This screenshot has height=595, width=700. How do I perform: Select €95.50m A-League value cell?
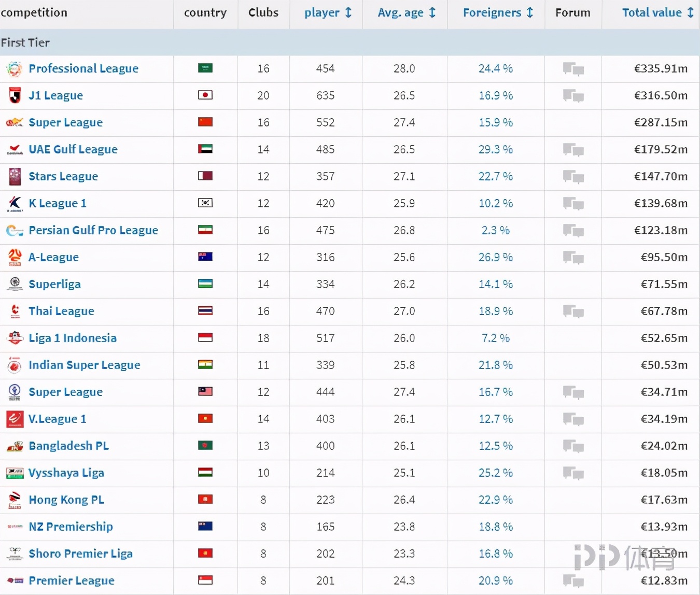pos(664,257)
